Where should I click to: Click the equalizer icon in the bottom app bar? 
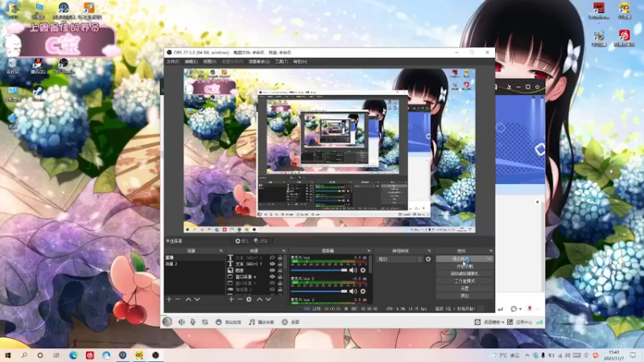(204, 323)
